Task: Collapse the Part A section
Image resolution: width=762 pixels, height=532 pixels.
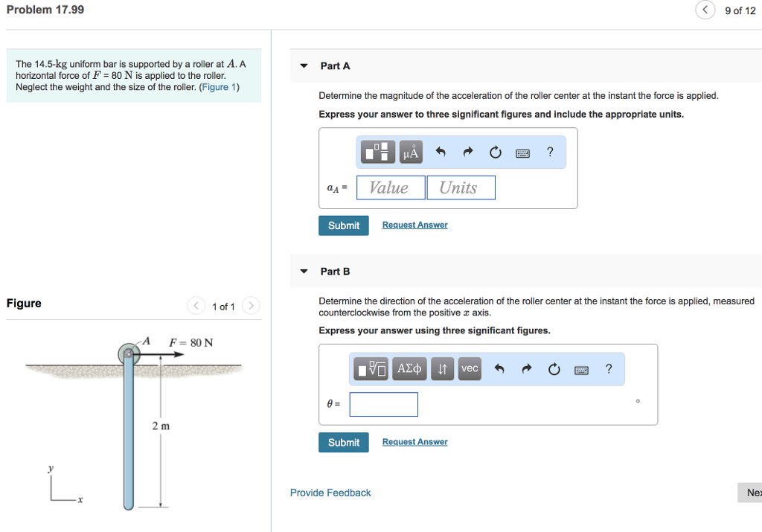Action: coord(304,65)
